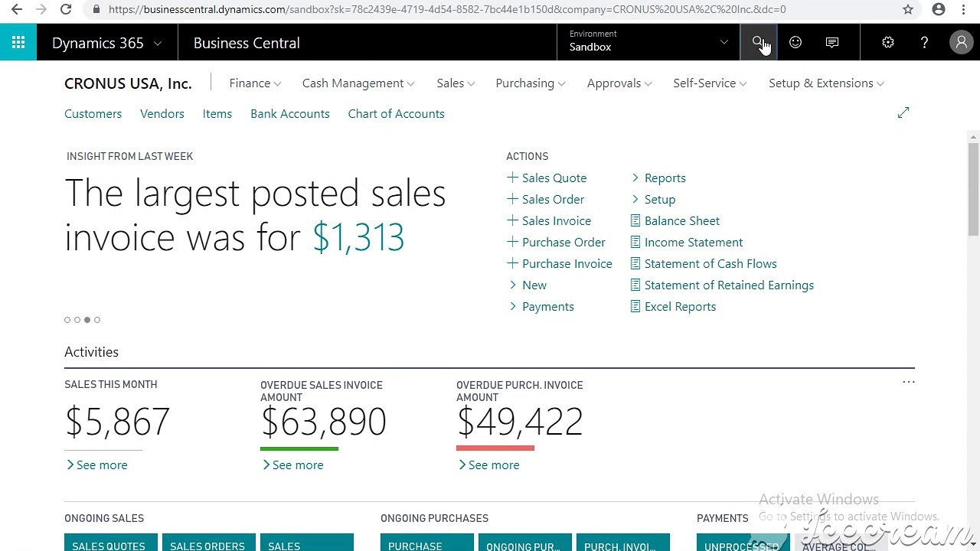This screenshot has height=551, width=980.
Task: Select the third insight carousel dot
Action: coord(87,320)
